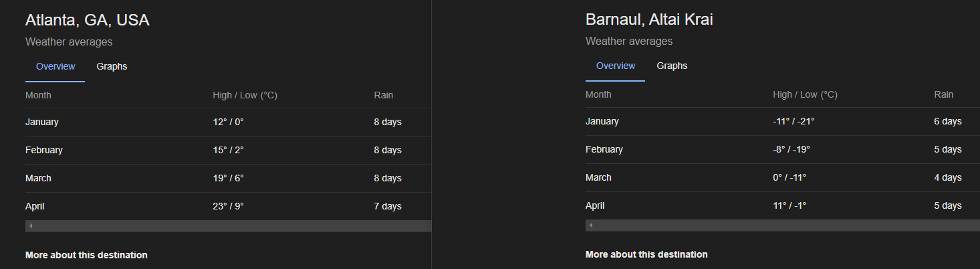Click 'More about this destination' under Atlanta
980x269 pixels.
(86, 255)
